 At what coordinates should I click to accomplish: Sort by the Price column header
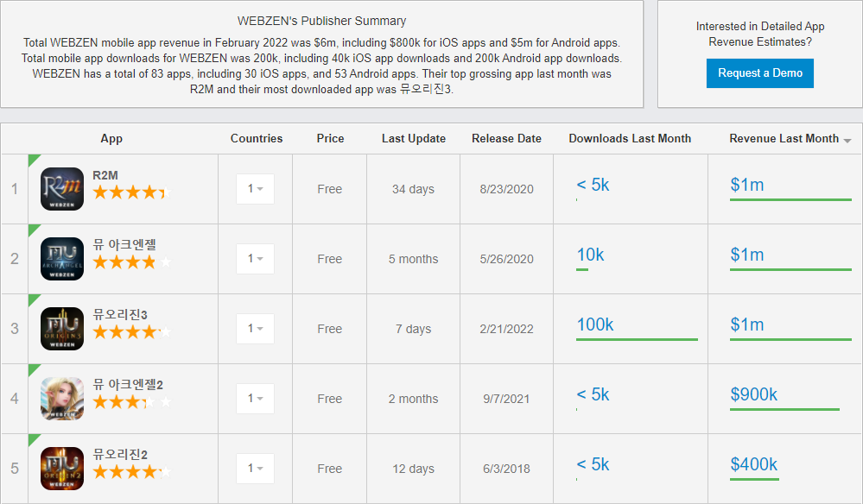pos(330,138)
